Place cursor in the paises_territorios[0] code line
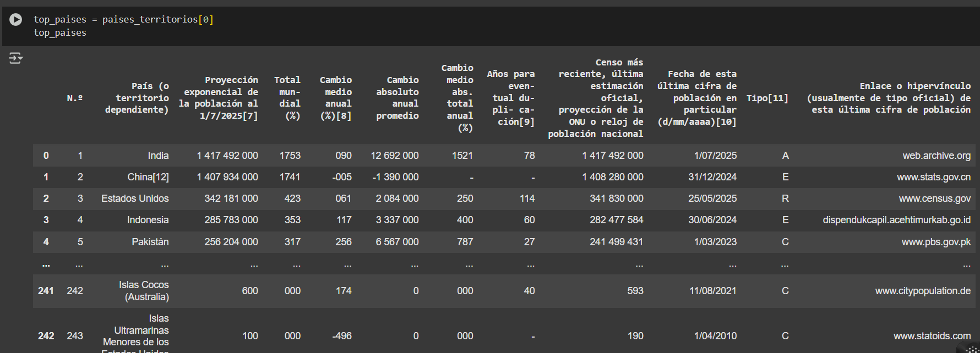 (x=123, y=19)
